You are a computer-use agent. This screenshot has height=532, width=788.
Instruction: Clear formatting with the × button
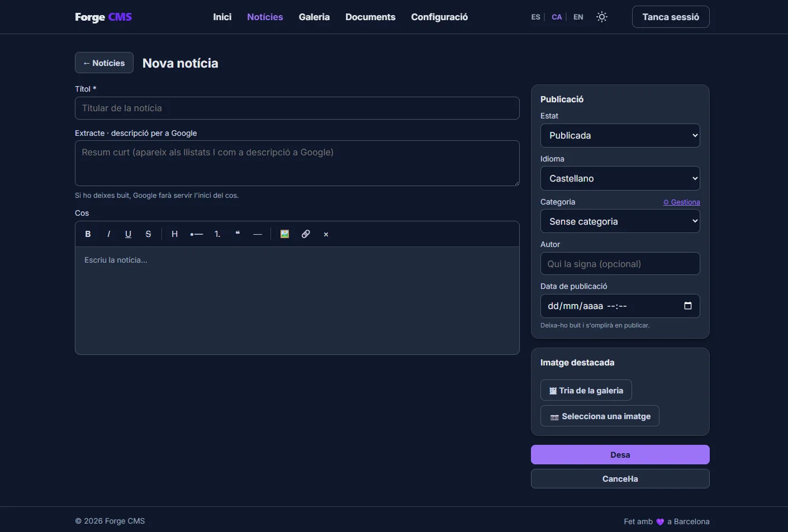tap(326, 234)
